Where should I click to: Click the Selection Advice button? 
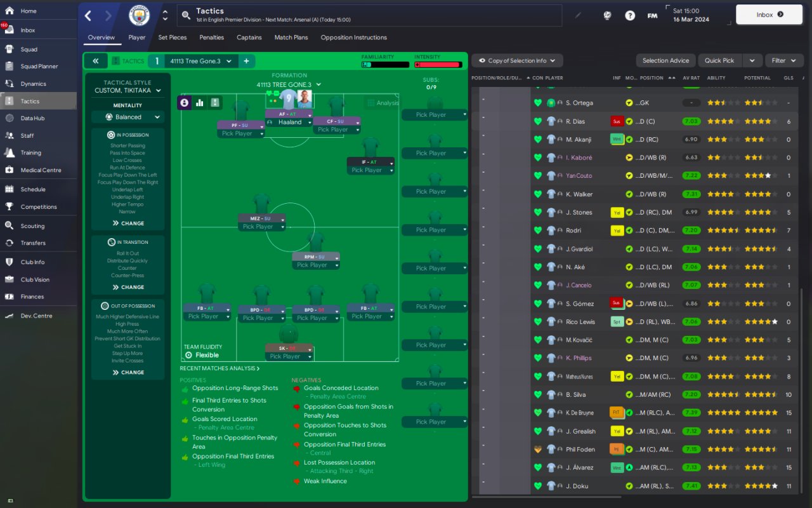coord(665,60)
